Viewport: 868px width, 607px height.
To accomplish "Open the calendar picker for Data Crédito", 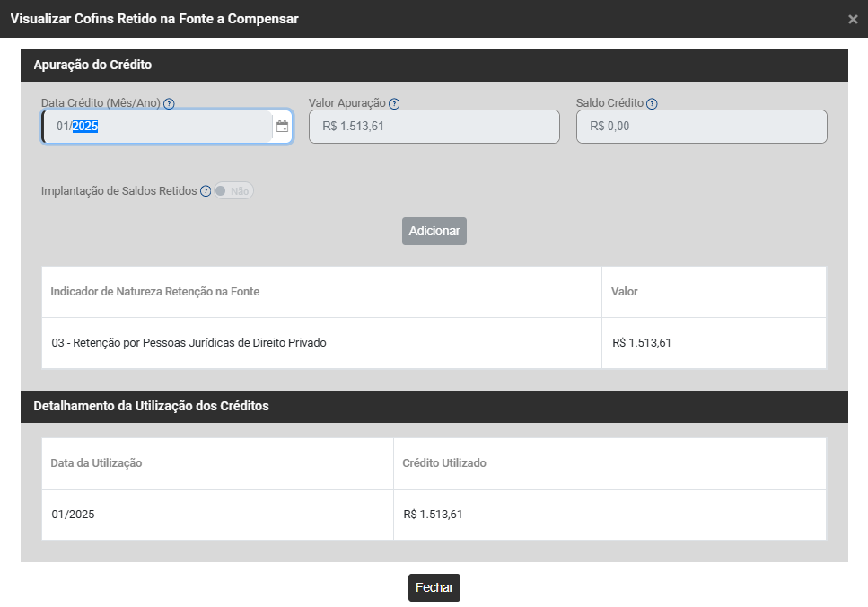I will (x=282, y=127).
